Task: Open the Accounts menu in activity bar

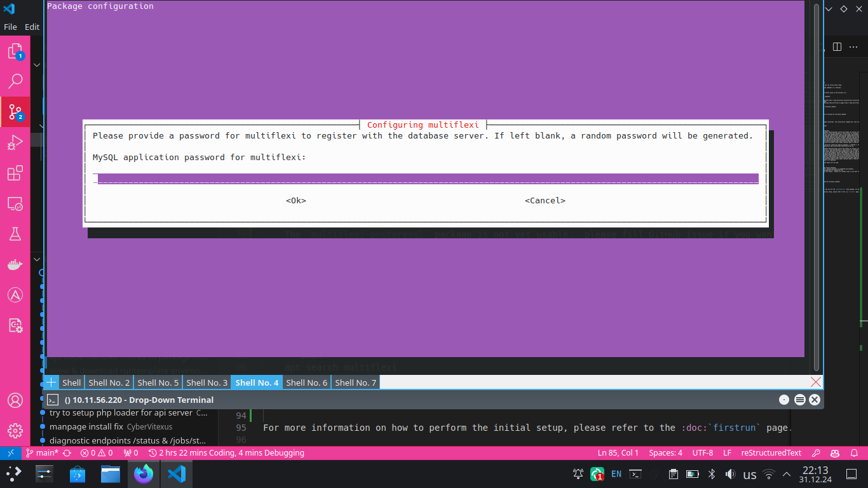Action: pos(15,400)
